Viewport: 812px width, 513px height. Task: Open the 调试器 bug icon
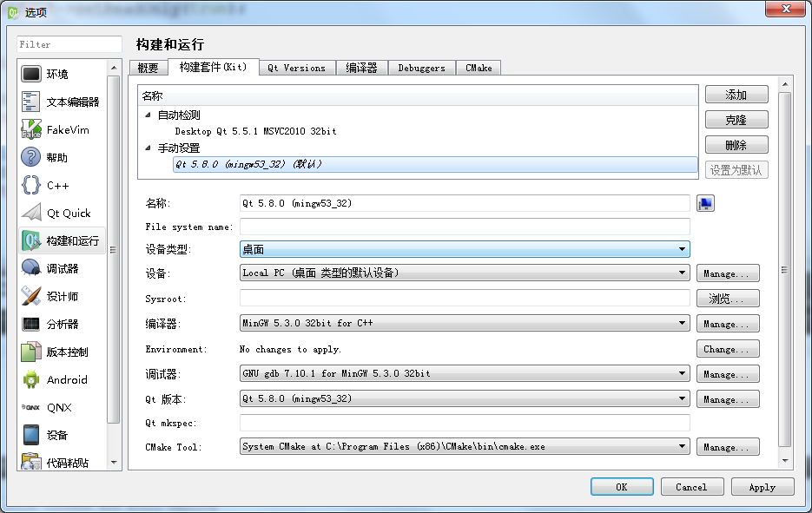tap(31, 268)
